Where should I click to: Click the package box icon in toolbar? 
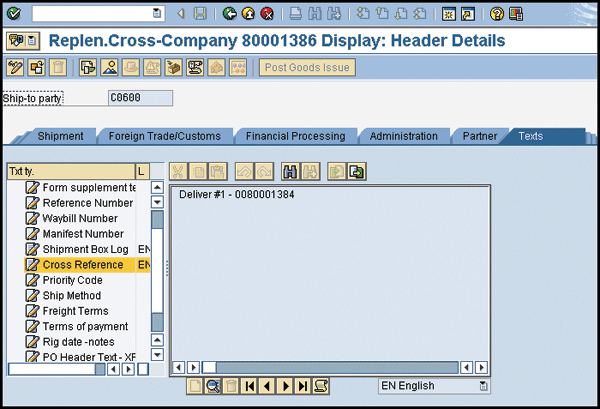(x=174, y=67)
